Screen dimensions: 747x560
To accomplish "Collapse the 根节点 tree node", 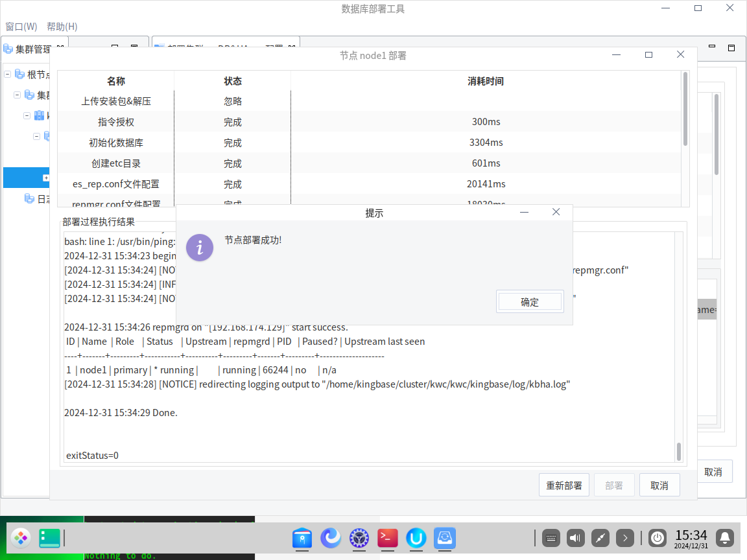I will [x=8, y=75].
